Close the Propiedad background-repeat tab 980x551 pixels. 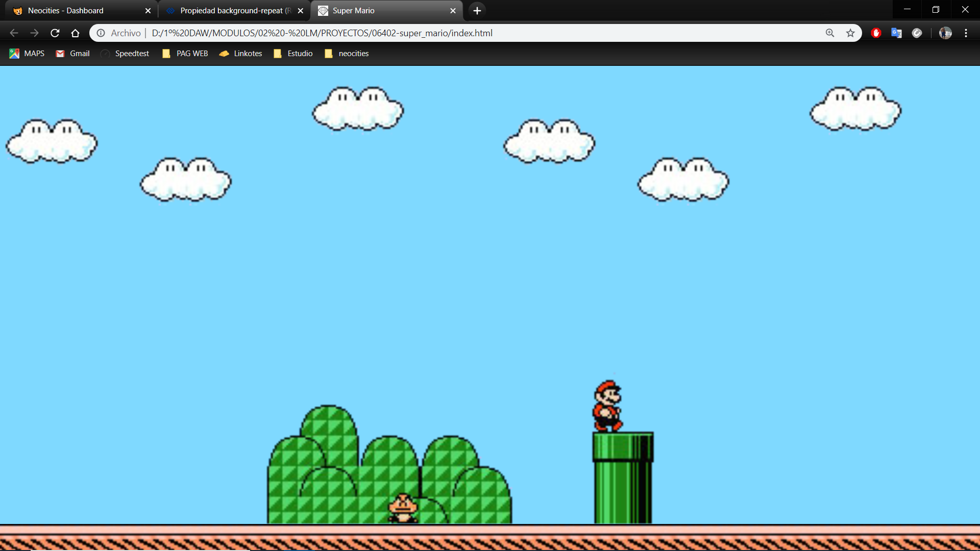[301, 11]
